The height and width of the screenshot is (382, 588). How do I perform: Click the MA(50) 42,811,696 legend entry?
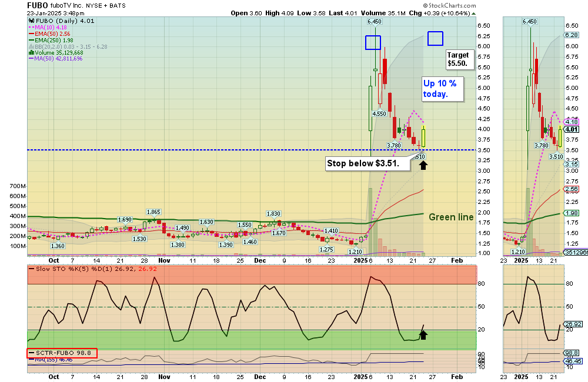click(x=55, y=59)
